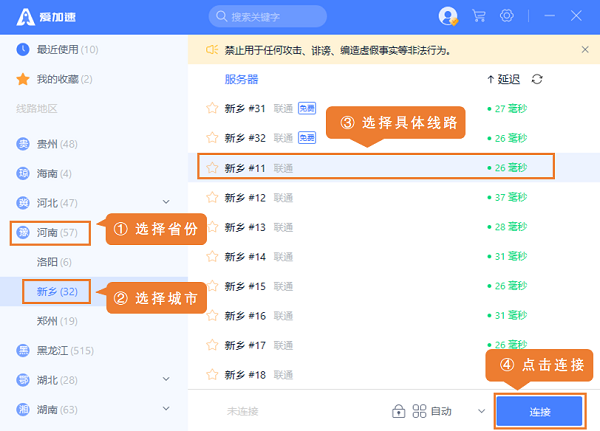Viewport: 600px width, 431px height.
Task: Focus the 搜索关键字 search field
Action: click(267, 16)
